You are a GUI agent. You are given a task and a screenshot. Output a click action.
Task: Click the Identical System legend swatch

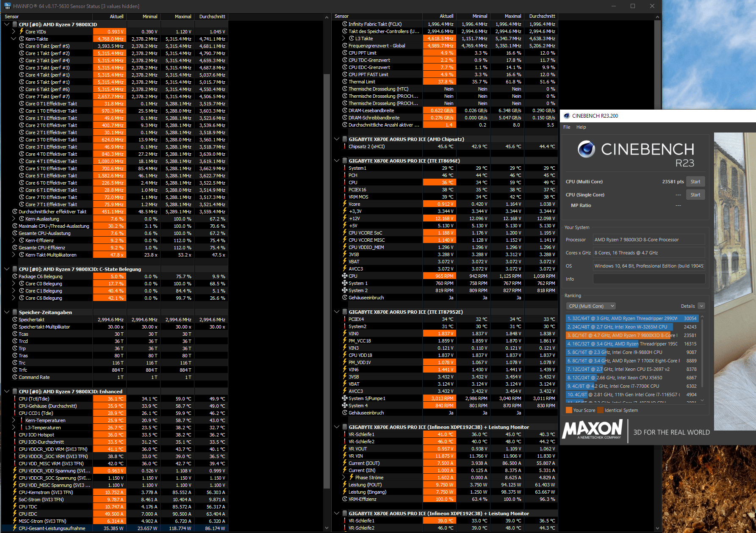(x=600, y=410)
